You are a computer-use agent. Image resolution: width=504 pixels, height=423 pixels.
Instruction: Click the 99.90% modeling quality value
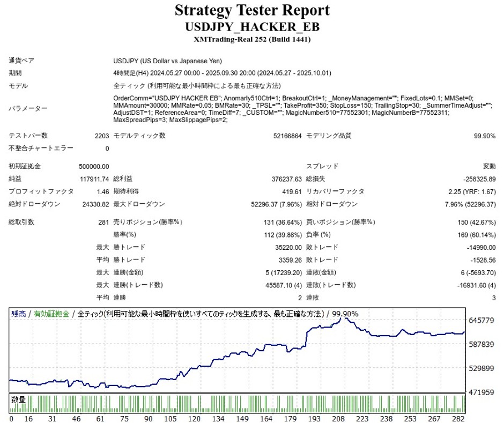pos(485,136)
